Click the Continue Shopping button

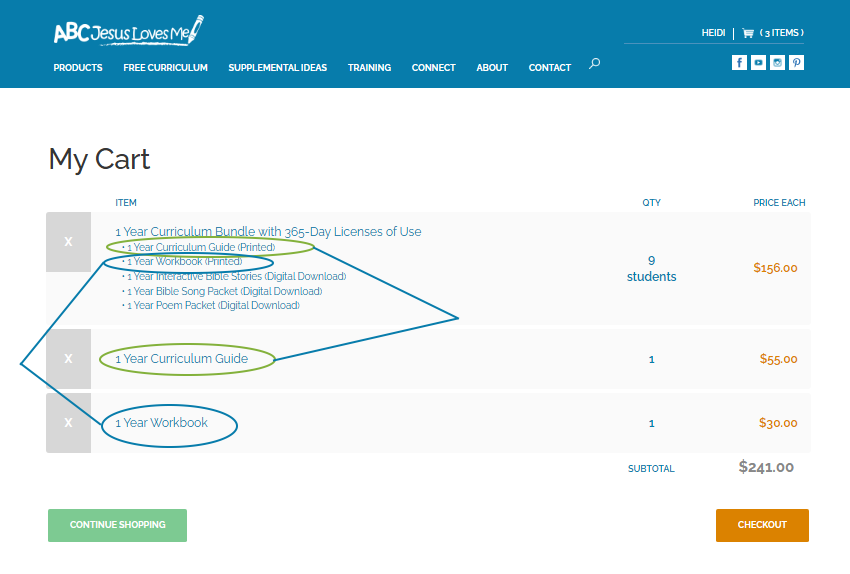pos(118,525)
